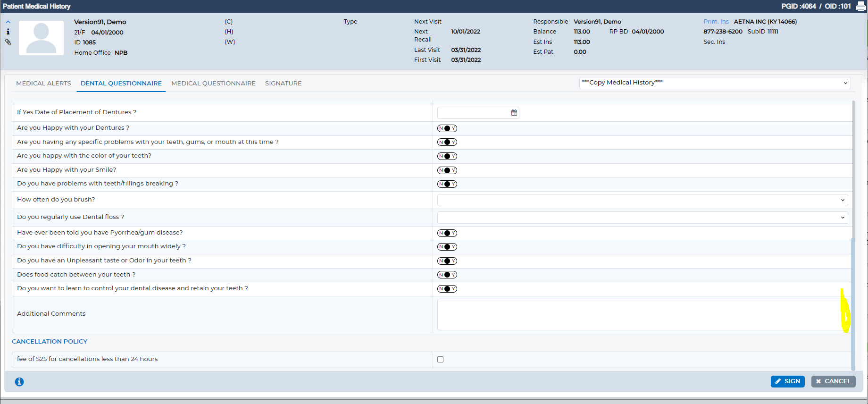Check the $25 cancellation fee checkbox
Screen dimensions: 868x404
[441, 360]
